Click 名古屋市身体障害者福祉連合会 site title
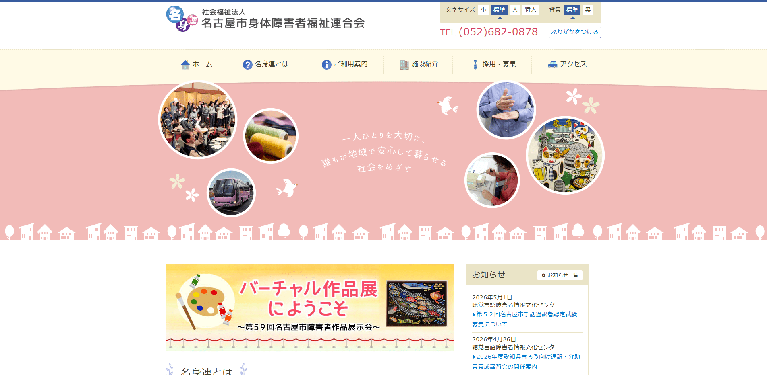Image resolution: width=767 pixels, height=375 pixels. [x=283, y=22]
